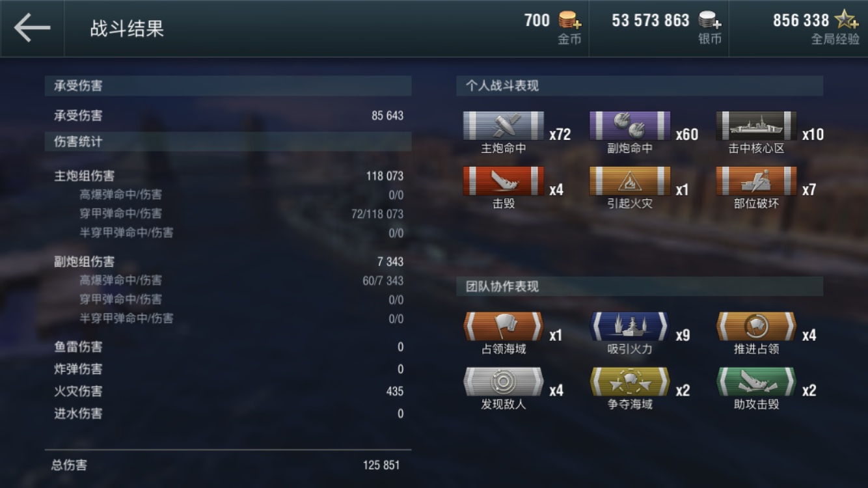Tap the silver coins 银币 add icon

(x=710, y=20)
